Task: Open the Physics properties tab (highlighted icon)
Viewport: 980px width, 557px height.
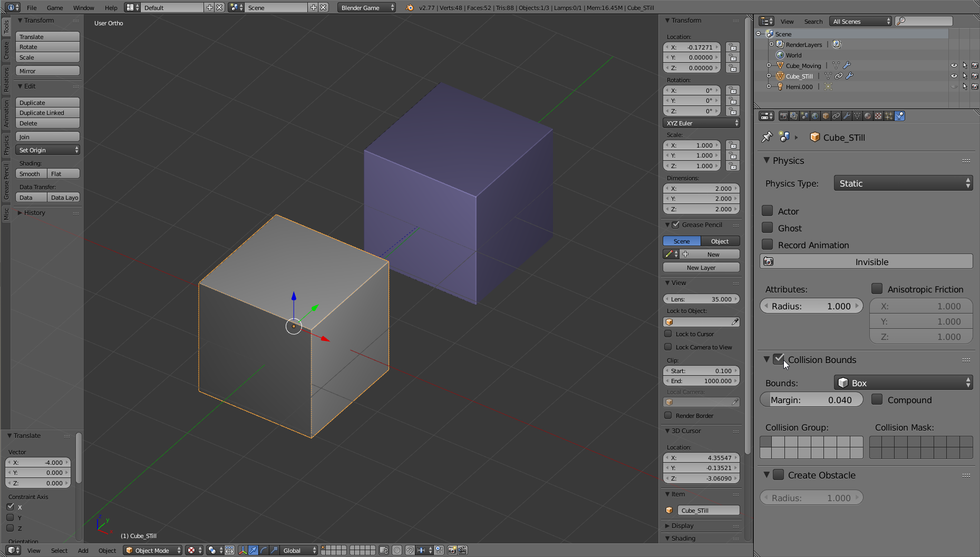Action: pos(900,116)
